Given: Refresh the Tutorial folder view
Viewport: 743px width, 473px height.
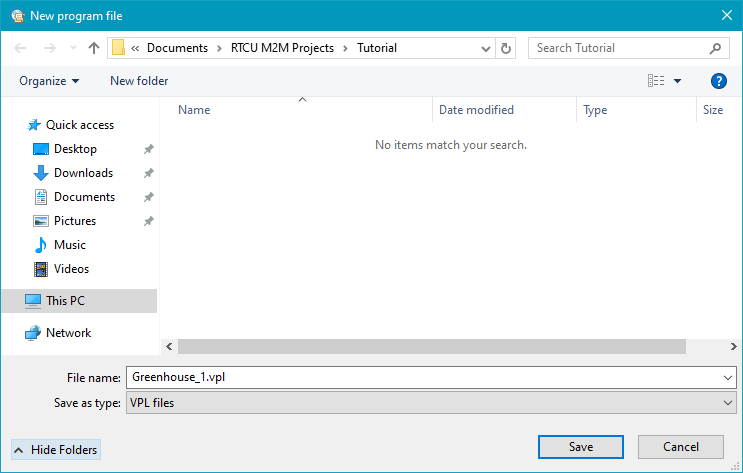Looking at the screenshot, I should pos(506,48).
